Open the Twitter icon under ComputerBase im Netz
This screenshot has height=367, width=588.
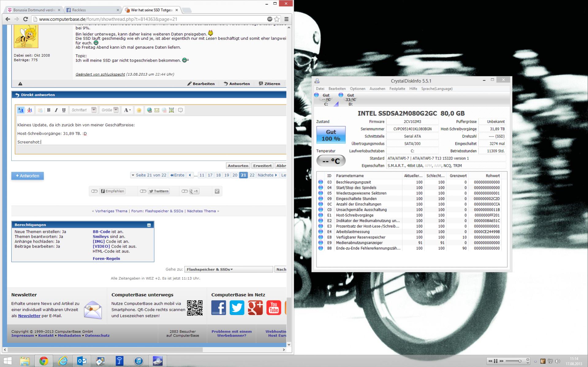pyautogui.click(x=237, y=308)
